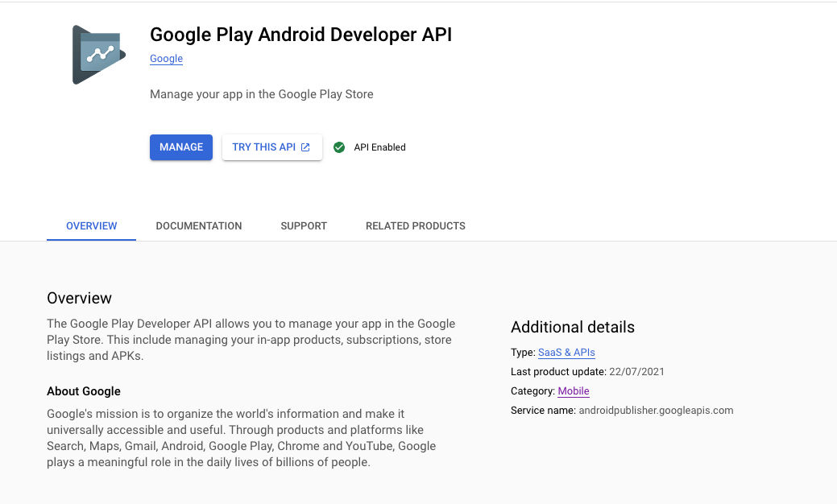Click the Overview section heading

(79, 298)
